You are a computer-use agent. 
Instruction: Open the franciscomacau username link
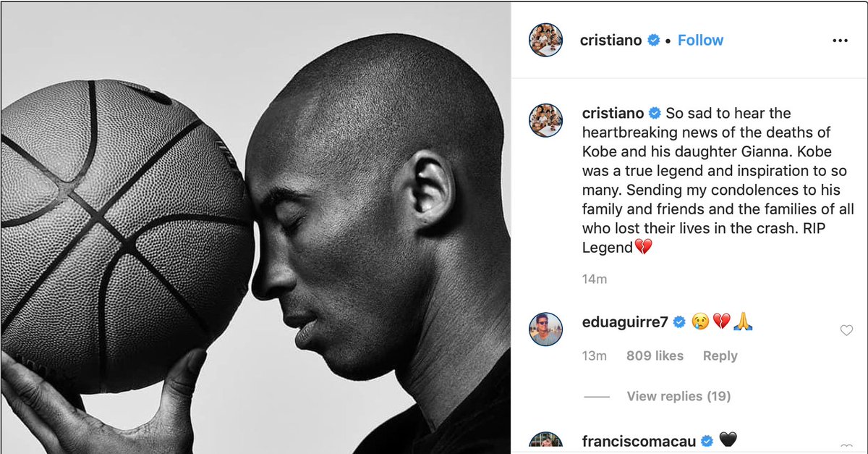pyautogui.click(x=639, y=441)
